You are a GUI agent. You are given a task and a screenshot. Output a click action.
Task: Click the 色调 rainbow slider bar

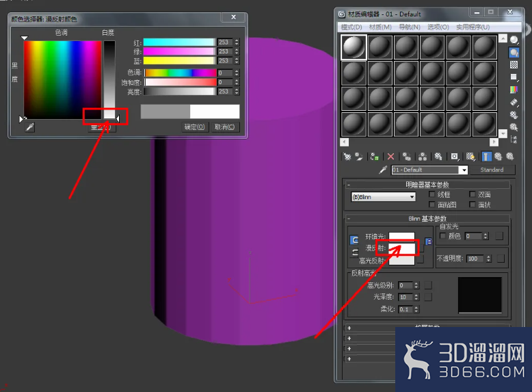[x=180, y=73]
